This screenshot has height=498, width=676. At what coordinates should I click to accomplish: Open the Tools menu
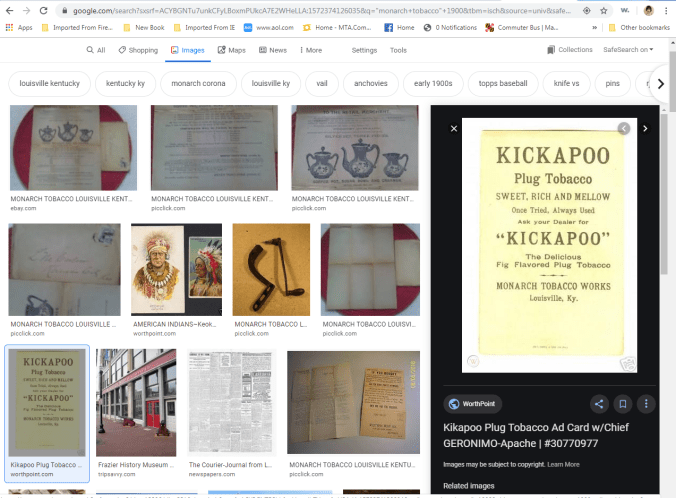[398, 50]
